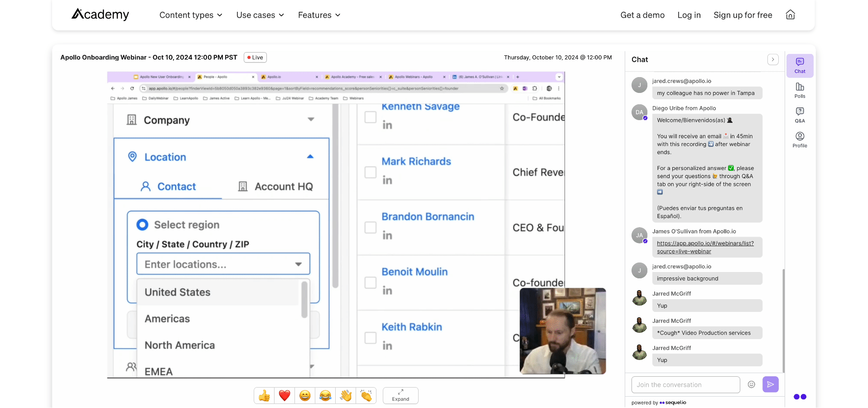
Task: Choose United States from the location list
Action: (218, 292)
